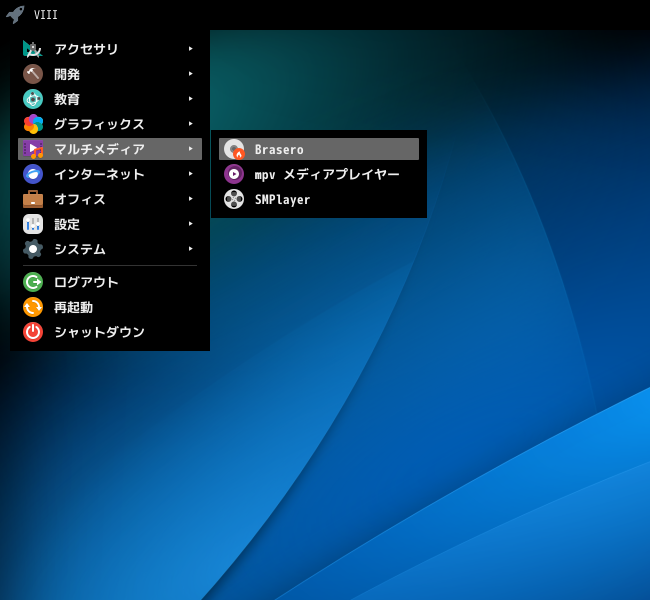The width and height of the screenshot is (650, 600).
Task: Click the インターネット globe icon
Action: coord(33,174)
